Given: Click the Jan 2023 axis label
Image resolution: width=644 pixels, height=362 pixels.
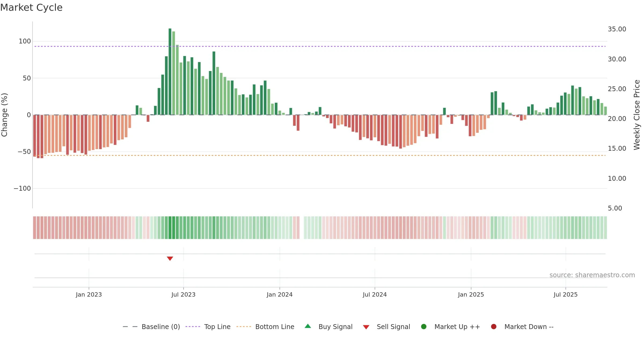Looking at the screenshot, I should tap(89, 295).
